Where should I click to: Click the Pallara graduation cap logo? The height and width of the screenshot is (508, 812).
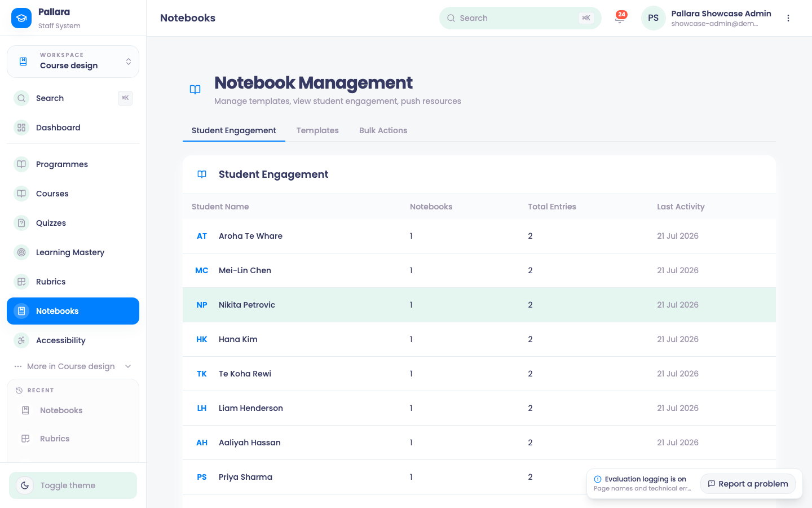click(21, 18)
